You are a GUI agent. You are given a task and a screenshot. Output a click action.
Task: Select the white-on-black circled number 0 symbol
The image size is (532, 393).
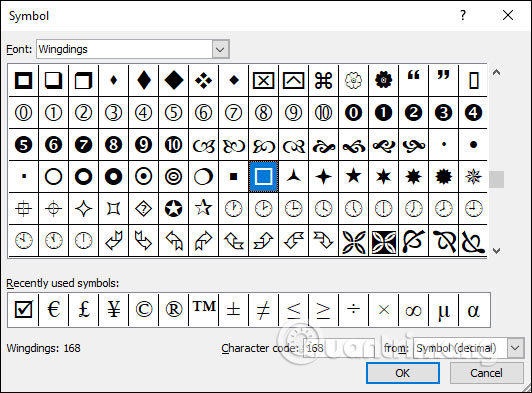pyautogui.click(x=353, y=112)
